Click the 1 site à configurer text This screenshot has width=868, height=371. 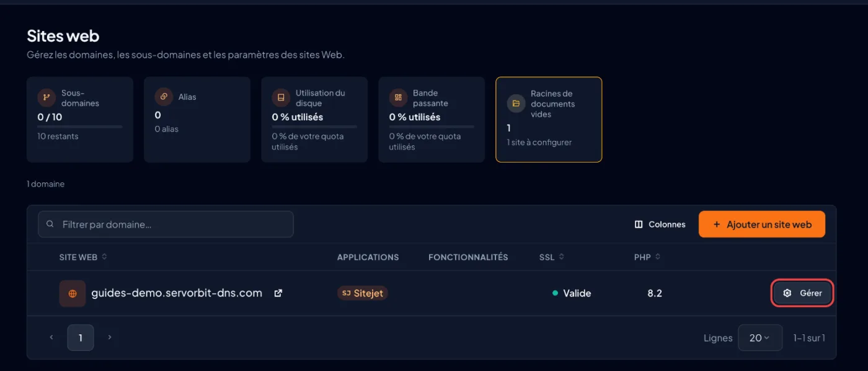click(x=539, y=142)
